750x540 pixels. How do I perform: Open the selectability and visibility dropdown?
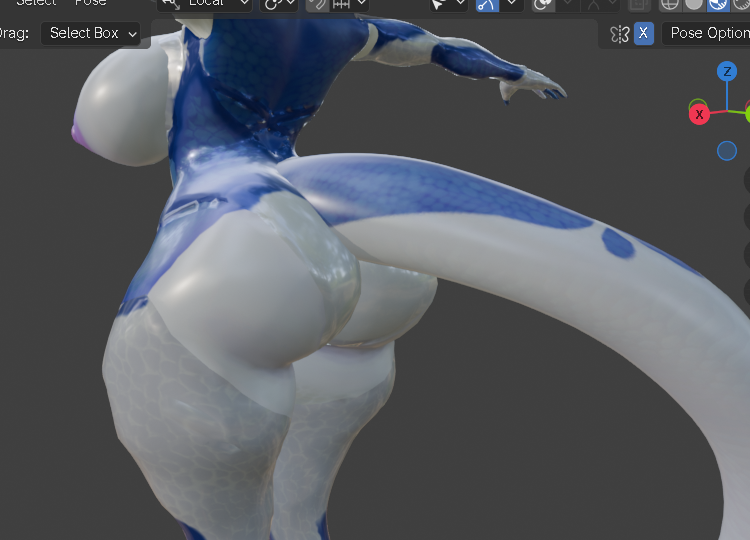click(x=448, y=4)
